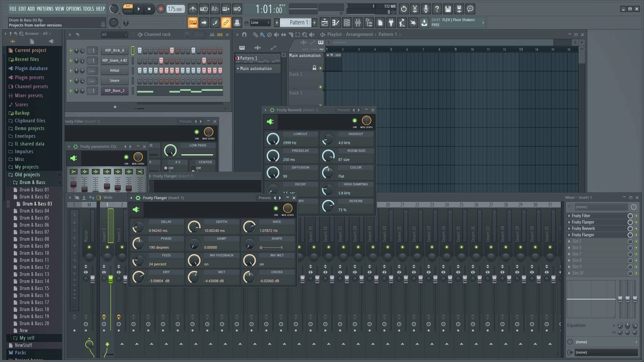Open the Pattern 1 selector

click(x=295, y=23)
